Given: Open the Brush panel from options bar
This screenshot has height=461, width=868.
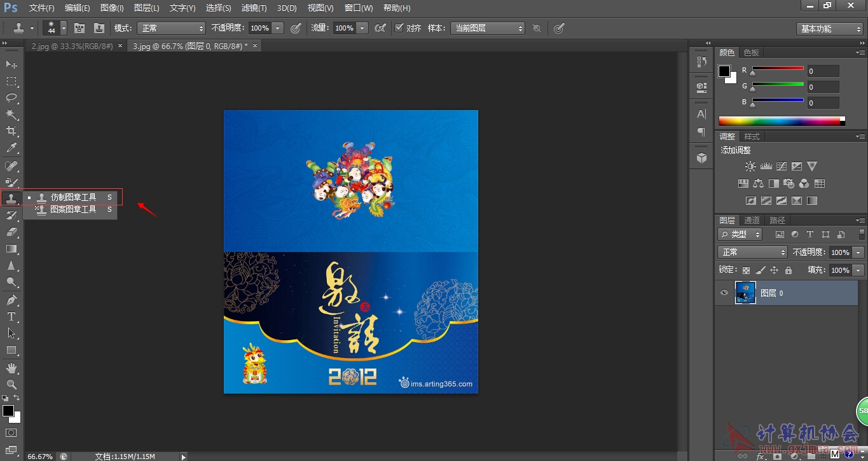Looking at the screenshot, I should (x=79, y=28).
